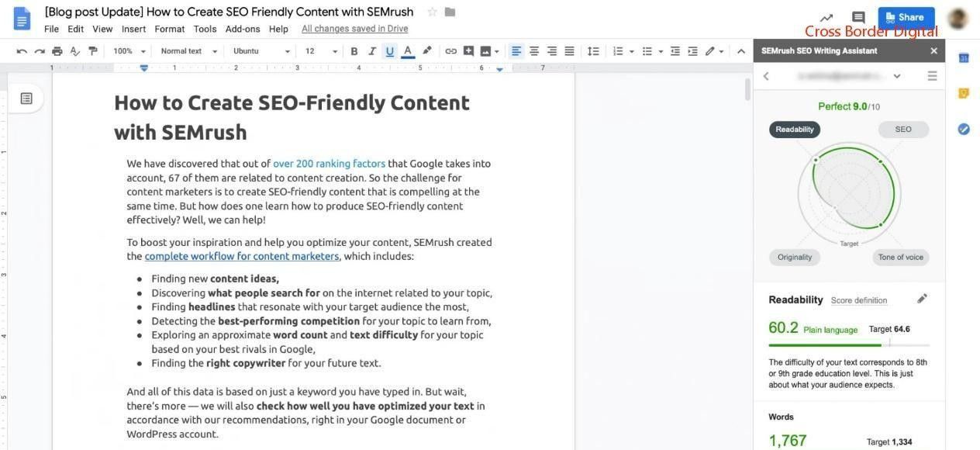Set justified text alignment
Image resolution: width=980 pixels, height=450 pixels.
[x=569, y=51]
